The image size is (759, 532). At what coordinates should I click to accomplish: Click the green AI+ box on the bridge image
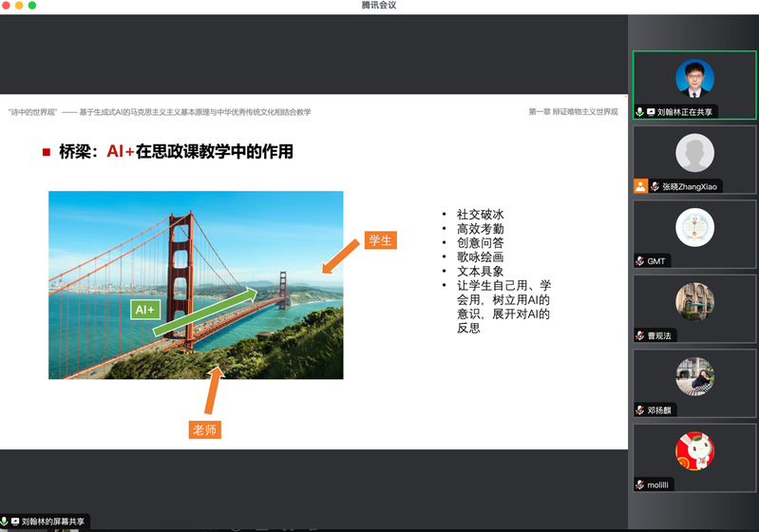click(x=145, y=310)
